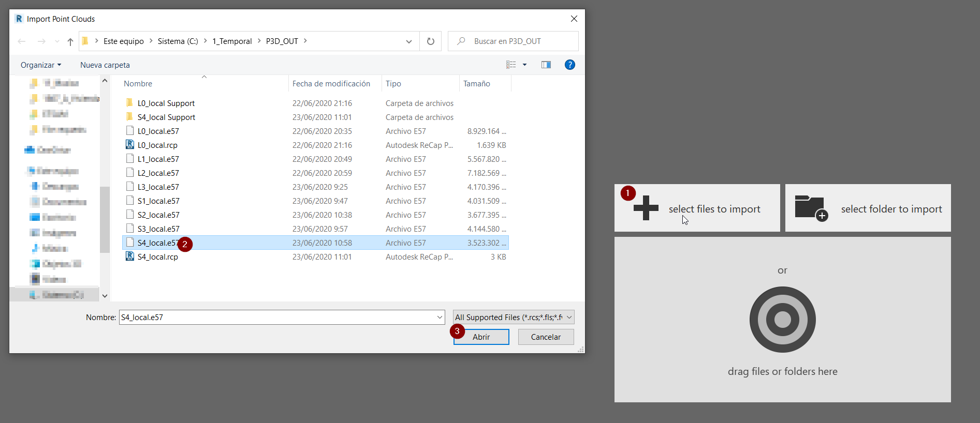The image size is (980, 423).
Task: Click the navigation pane scroll down arrow
Action: [x=105, y=296]
